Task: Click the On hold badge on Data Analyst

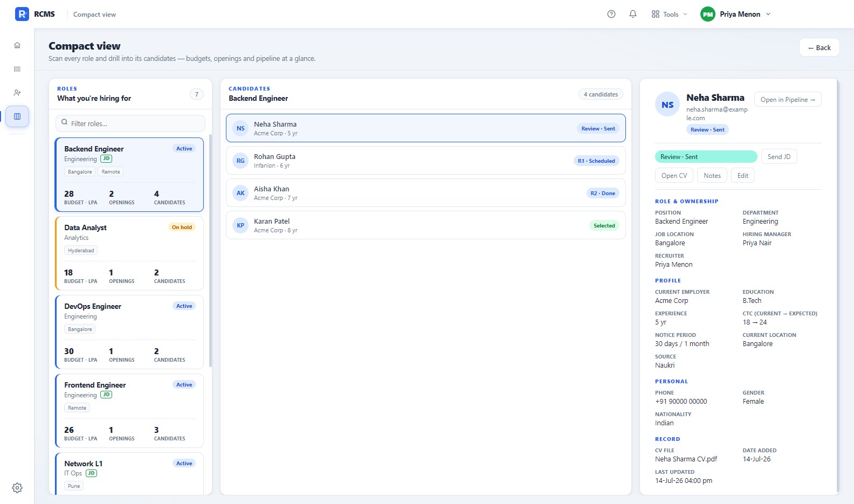Action: click(x=182, y=227)
